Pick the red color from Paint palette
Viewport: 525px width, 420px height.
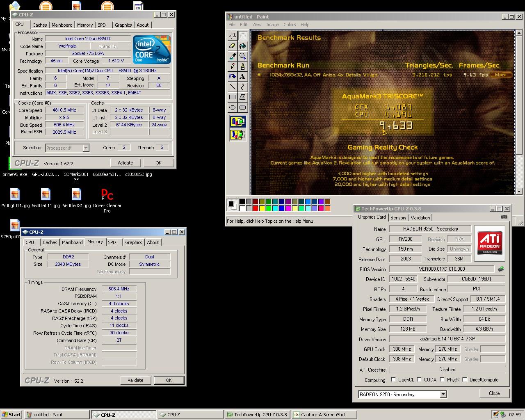pyautogui.click(x=255, y=208)
